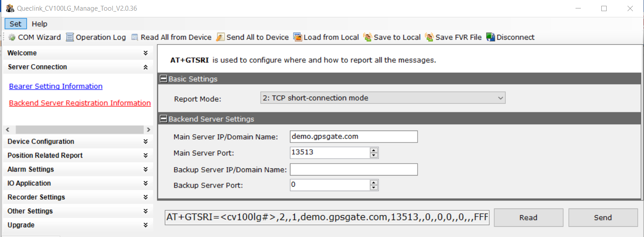Collapse the Backend Server Settings section
The image size is (644, 237).
click(163, 119)
